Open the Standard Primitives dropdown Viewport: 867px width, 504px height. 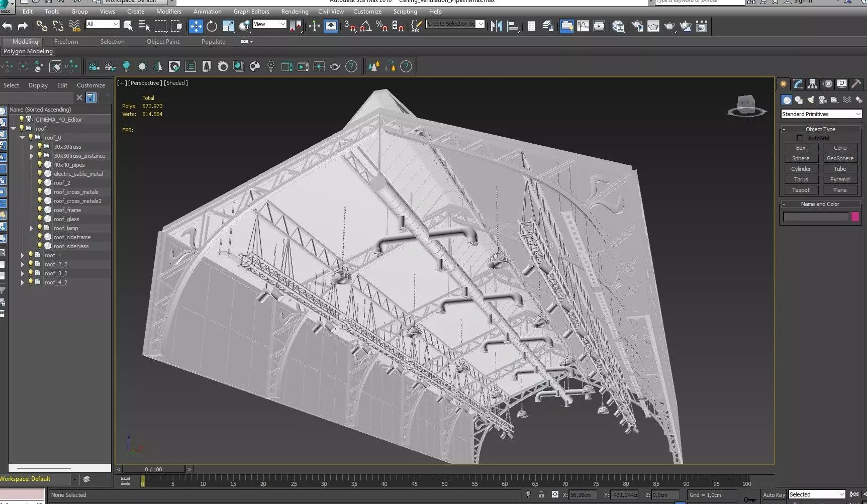[x=821, y=114]
